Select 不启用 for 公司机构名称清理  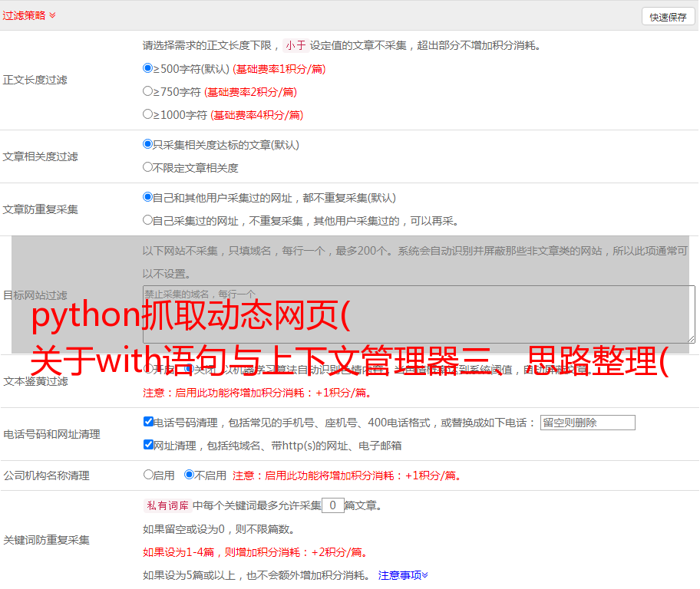(189, 474)
